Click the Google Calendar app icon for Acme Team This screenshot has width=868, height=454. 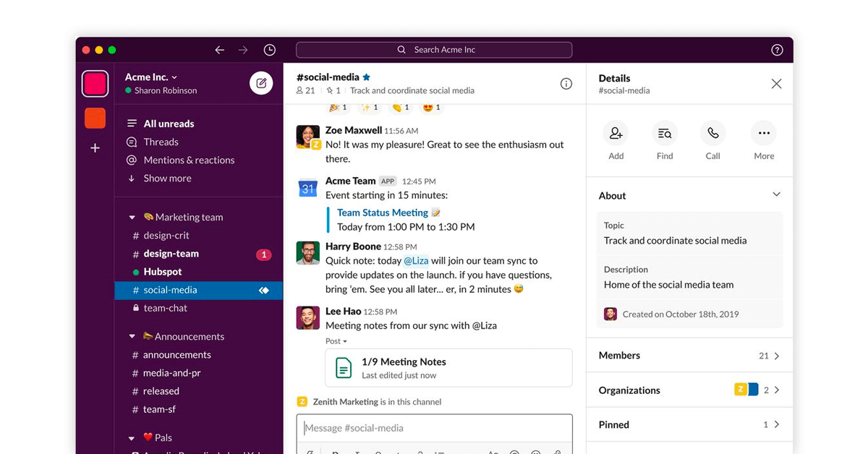pyautogui.click(x=308, y=188)
